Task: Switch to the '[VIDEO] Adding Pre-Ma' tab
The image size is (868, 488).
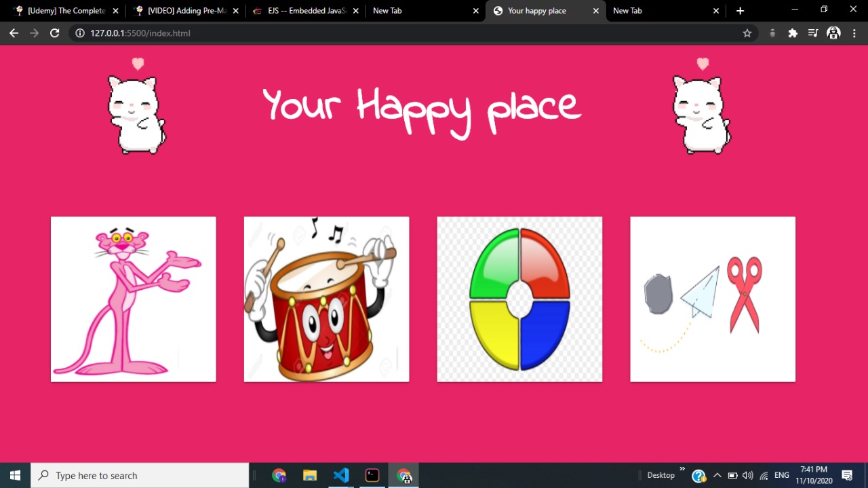Action: coord(186,11)
